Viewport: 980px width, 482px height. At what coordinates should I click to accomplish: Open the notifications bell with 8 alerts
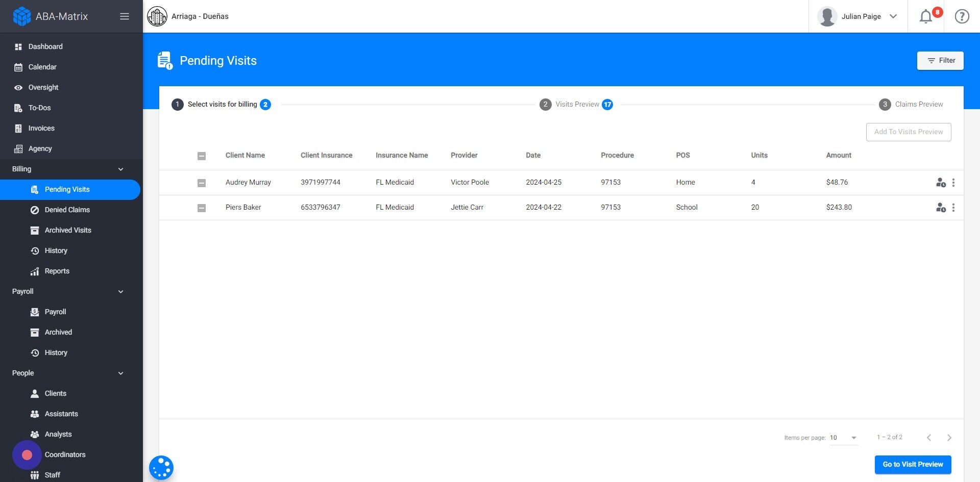point(925,16)
